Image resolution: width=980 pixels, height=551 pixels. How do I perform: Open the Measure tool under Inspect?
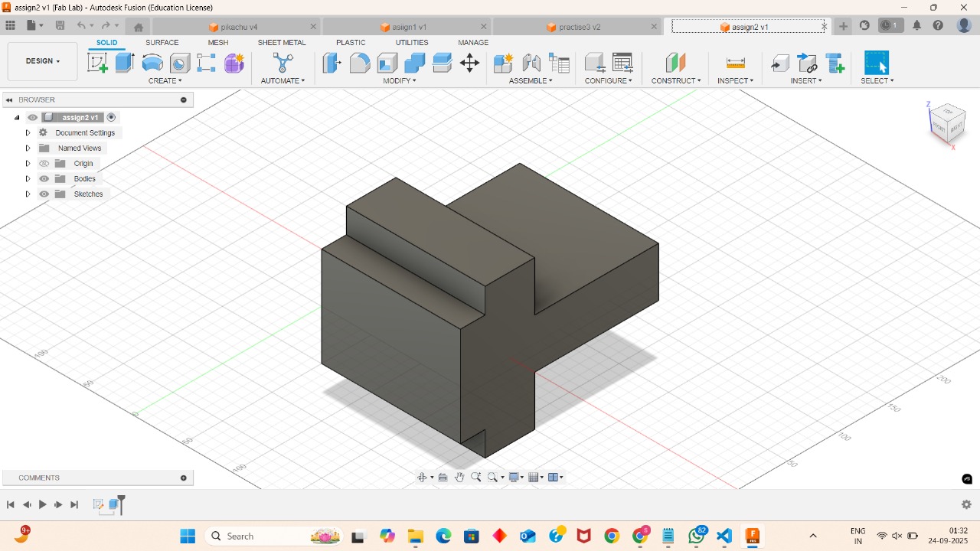[x=735, y=63]
